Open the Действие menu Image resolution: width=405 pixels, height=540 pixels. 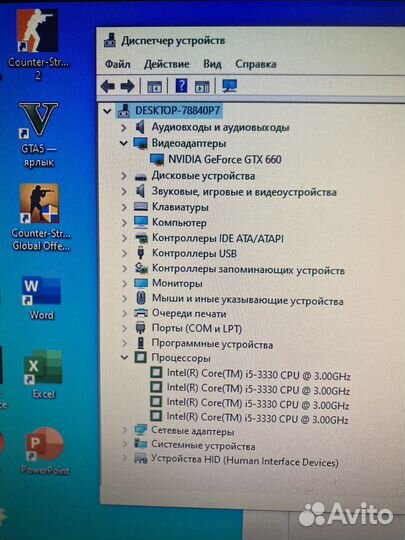tap(167, 64)
